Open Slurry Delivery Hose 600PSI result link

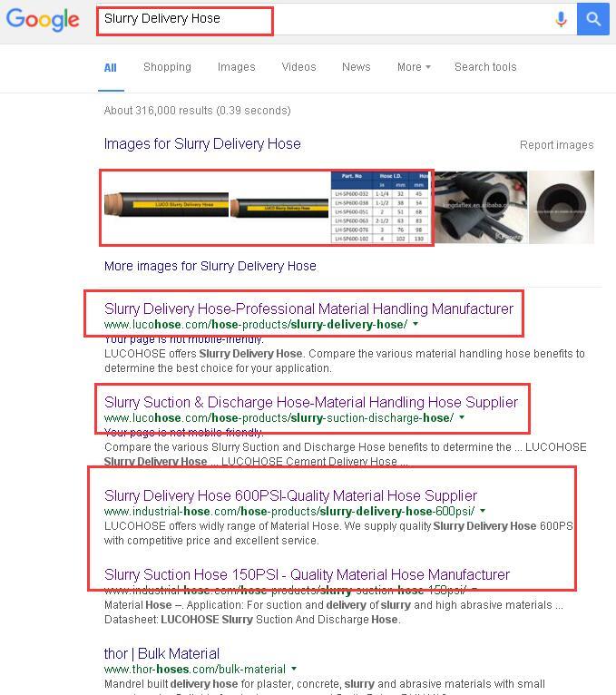(x=290, y=495)
